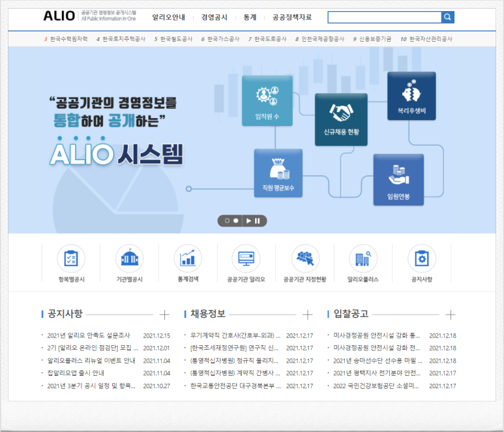Select second banner slide dot
The height and width of the screenshot is (432, 504).
pyautogui.click(x=236, y=221)
